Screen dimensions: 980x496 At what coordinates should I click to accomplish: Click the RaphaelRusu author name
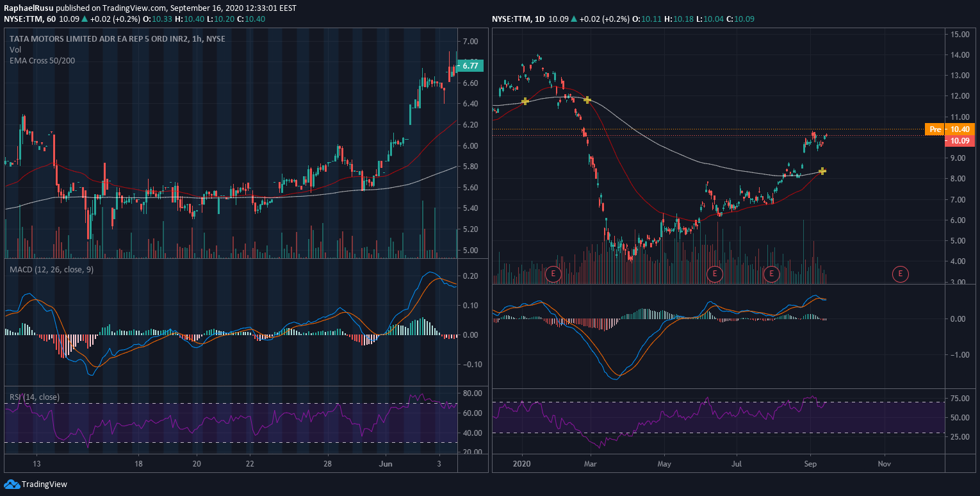coord(28,8)
